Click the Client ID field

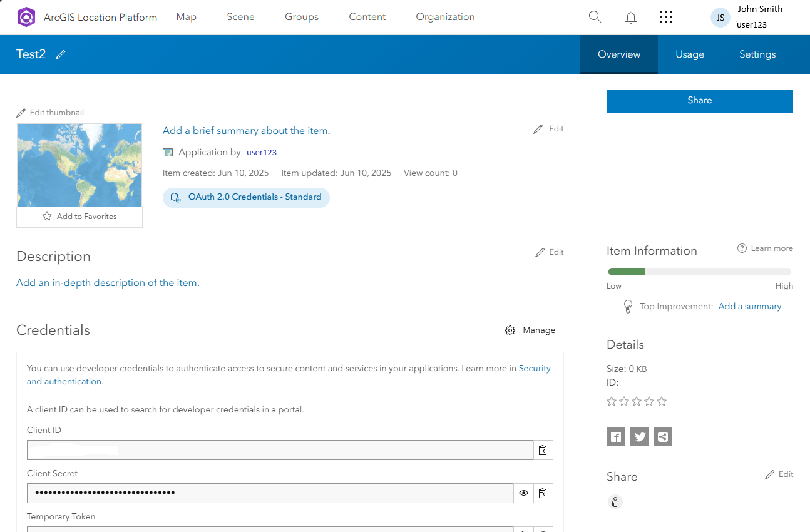(280, 450)
